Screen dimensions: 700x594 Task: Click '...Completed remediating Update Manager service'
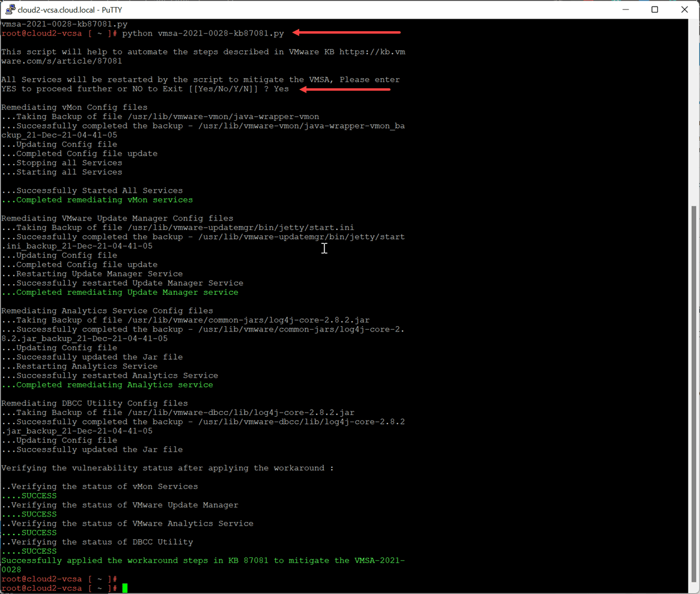click(120, 292)
